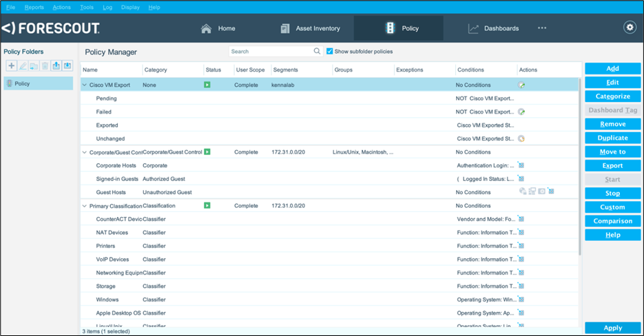Screen dimensions: 644x336
Task: Collapse the Primary Classification policy
Action: [x=85, y=206]
